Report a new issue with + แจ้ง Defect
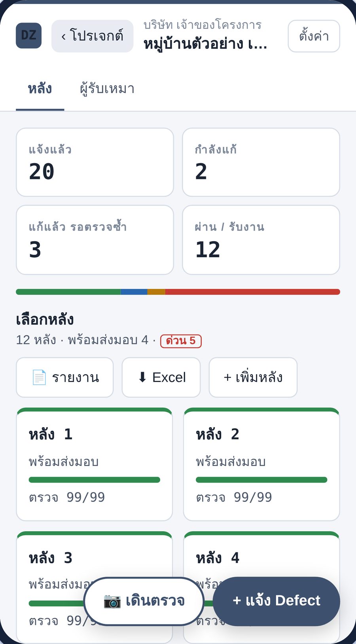 pyautogui.click(x=276, y=601)
